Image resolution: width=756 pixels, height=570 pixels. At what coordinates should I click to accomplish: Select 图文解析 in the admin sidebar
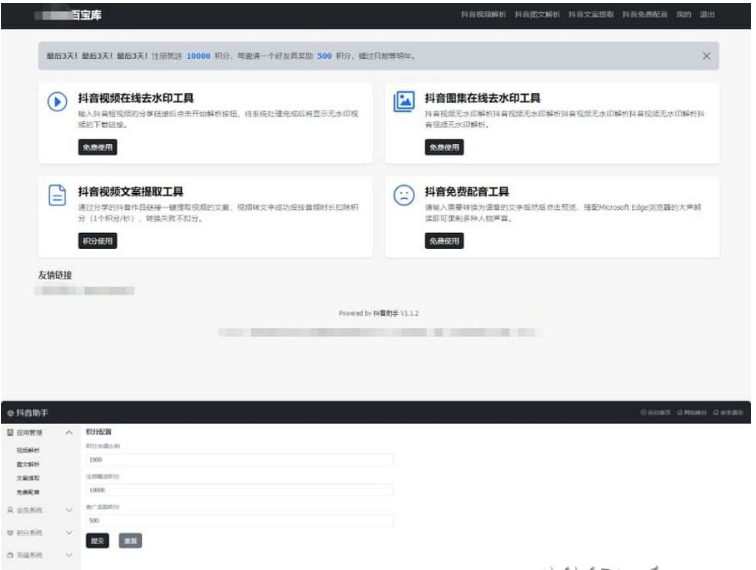pos(29,464)
